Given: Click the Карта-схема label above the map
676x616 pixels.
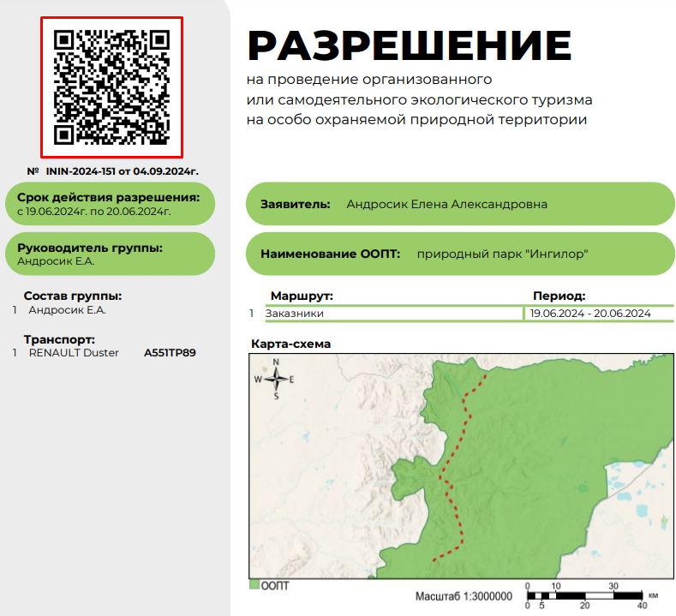Looking at the screenshot, I should [290, 344].
